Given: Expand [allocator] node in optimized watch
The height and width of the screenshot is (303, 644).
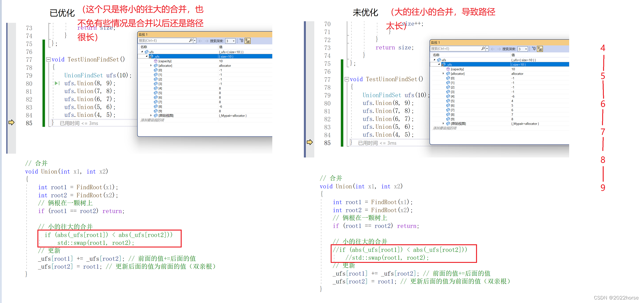Looking at the screenshot, I should click(151, 65).
